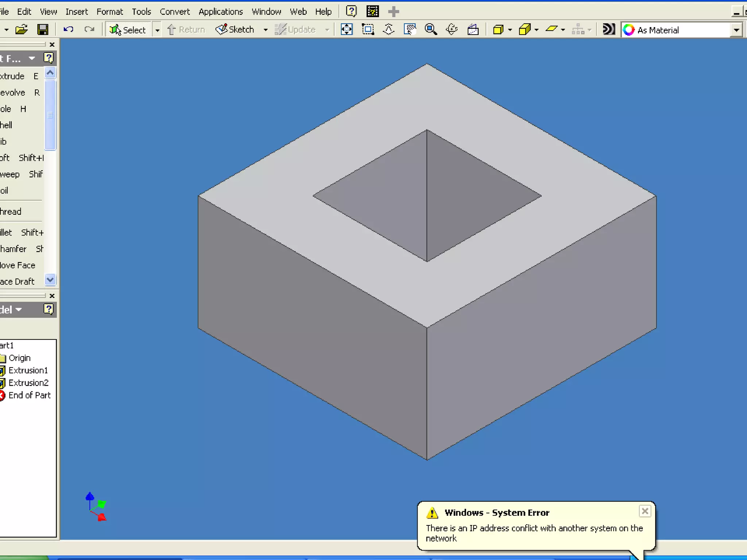Image resolution: width=747 pixels, height=560 pixels.
Task: Click the Zoom All icon
Action: [347, 30]
